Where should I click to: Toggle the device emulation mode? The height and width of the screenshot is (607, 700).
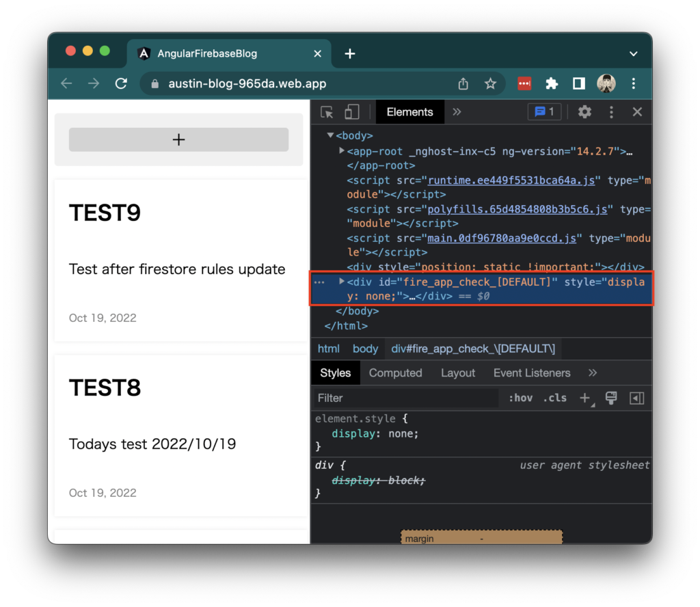pyautogui.click(x=351, y=111)
